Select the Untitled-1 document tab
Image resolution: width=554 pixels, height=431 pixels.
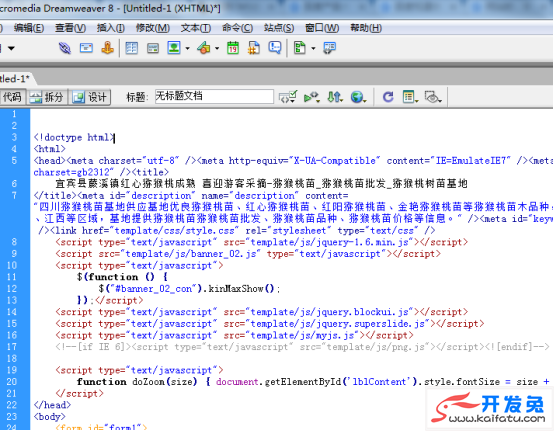coord(15,78)
